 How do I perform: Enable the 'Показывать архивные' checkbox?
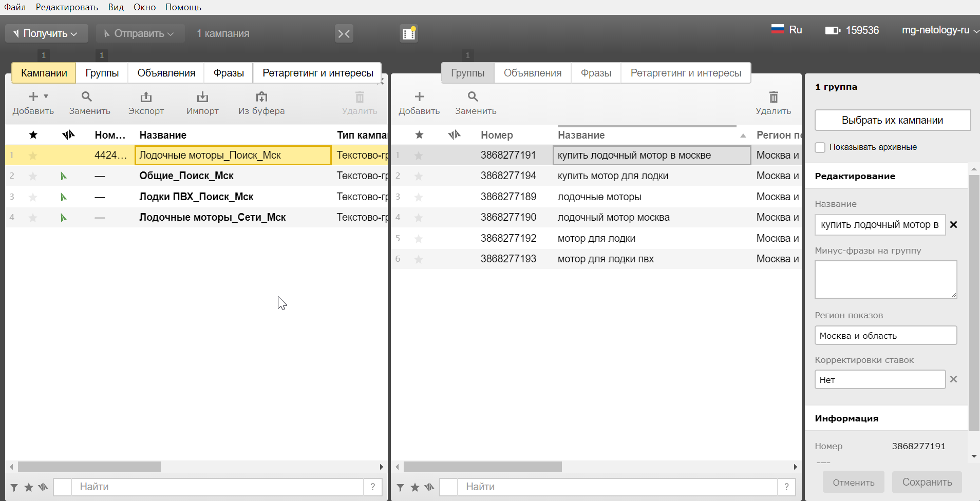pyautogui.click(x=820, y=147)
